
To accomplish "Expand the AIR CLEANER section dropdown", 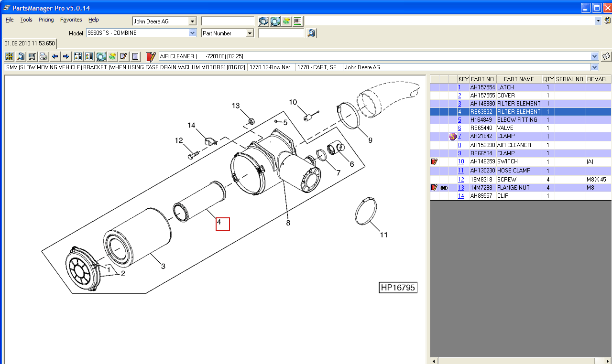I will coord(594,56).
